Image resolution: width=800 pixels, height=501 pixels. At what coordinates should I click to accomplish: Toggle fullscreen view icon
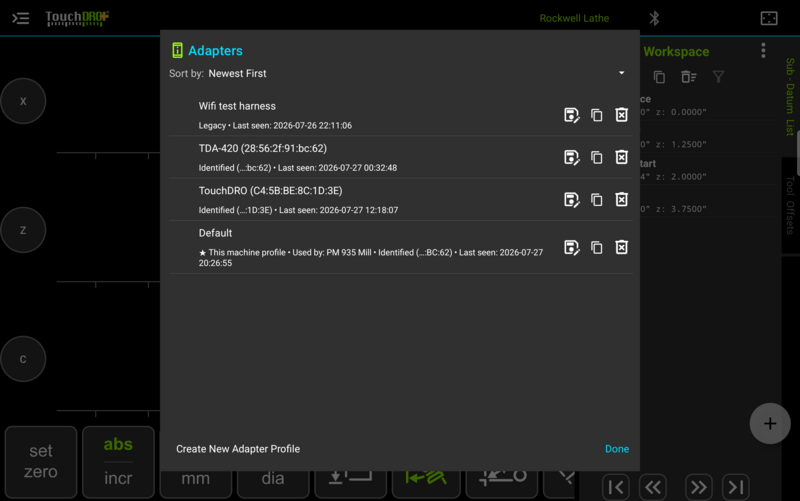769,18
